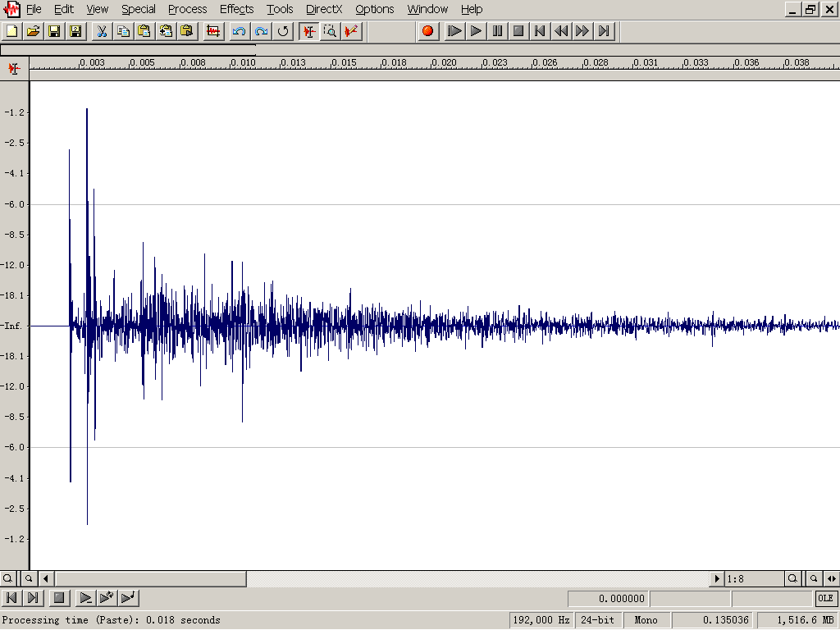
Task: Open the Help menu
Action: coord(472,9)
